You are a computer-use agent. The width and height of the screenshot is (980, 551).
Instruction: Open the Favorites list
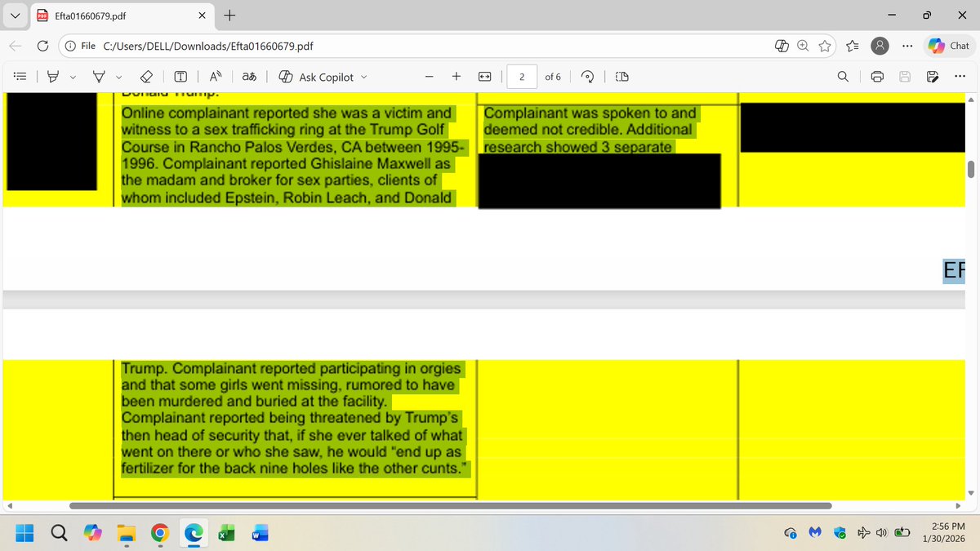pos(853,47)
